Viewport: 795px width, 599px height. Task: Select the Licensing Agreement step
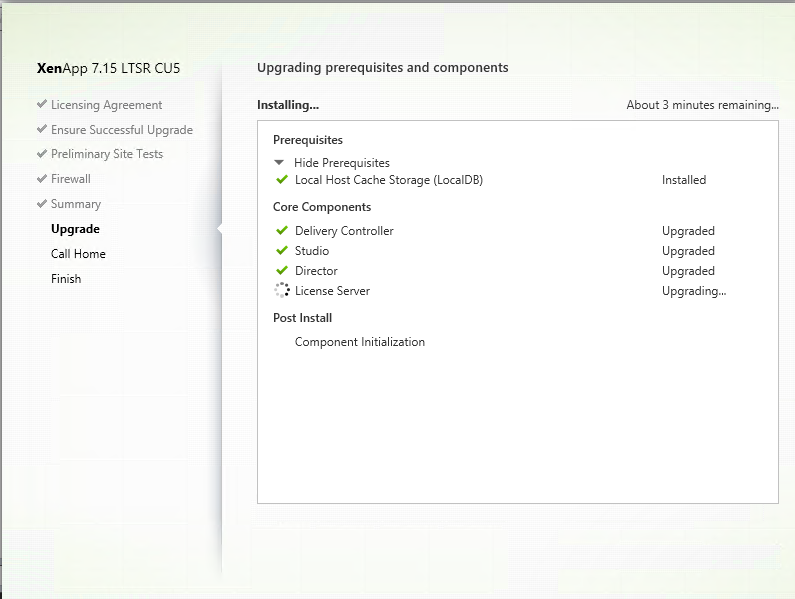pos(106,105)
